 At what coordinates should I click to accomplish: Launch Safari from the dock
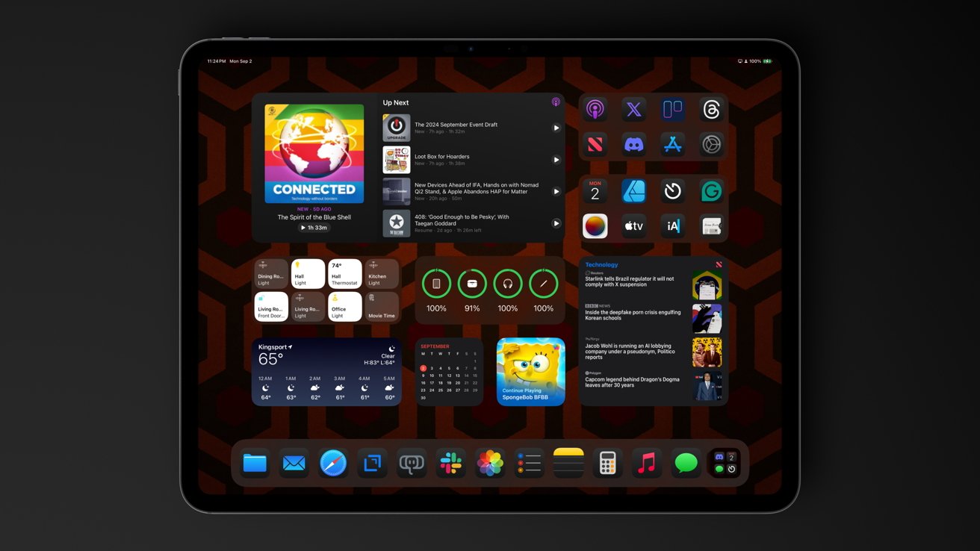pos(333,464)
